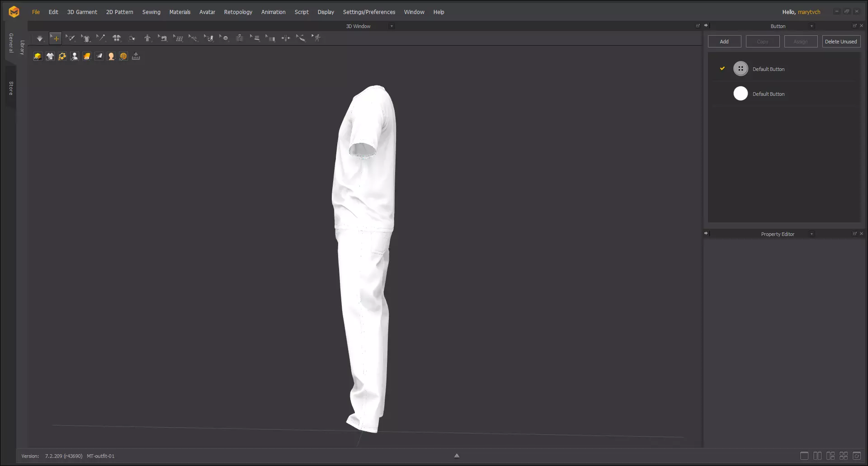Screen dimensions: 868x466
Task: Click the Assign button
Action: point(801,42)
